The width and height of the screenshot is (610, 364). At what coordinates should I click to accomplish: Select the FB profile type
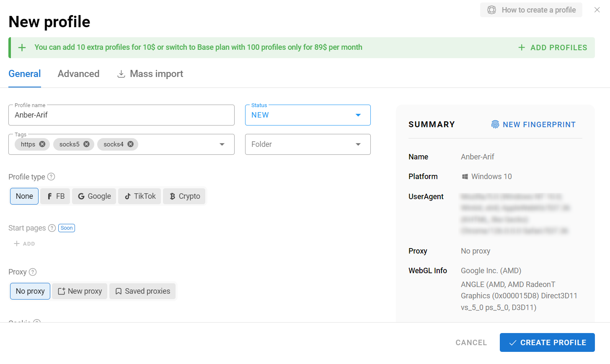[x=55, y=196]
